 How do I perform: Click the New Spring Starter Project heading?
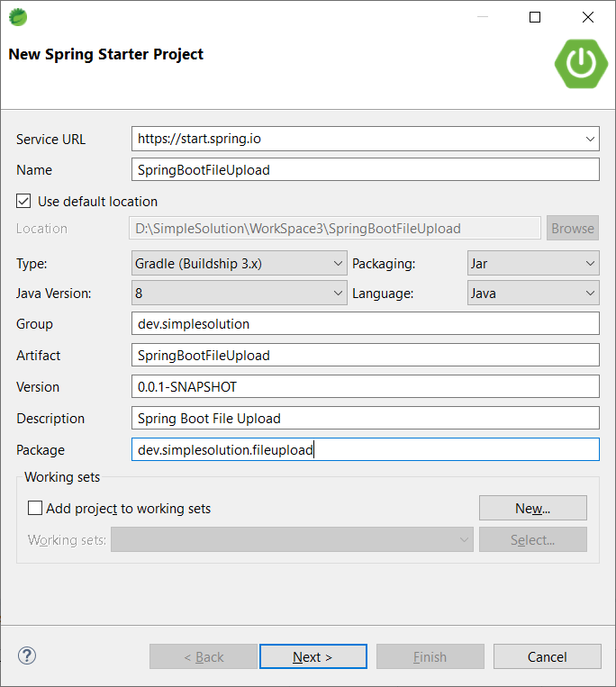click(x=106, y=54)
